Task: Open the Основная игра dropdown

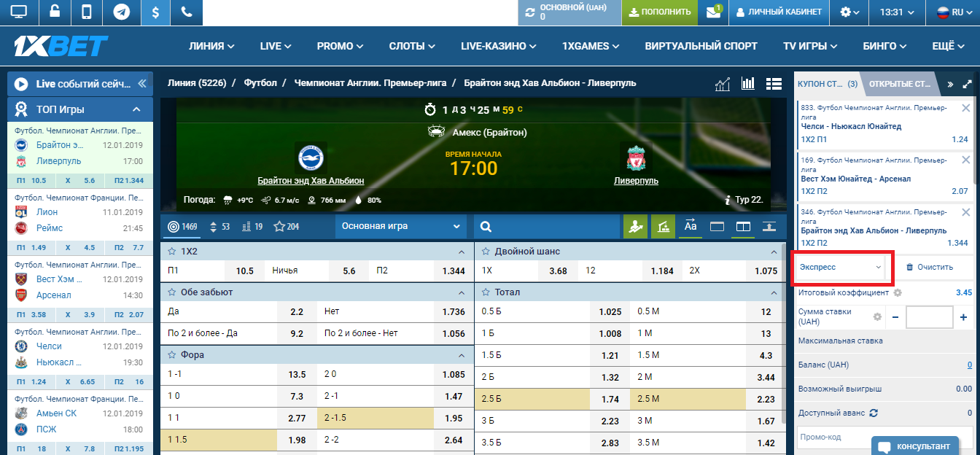Action: [x=401, y=226]
